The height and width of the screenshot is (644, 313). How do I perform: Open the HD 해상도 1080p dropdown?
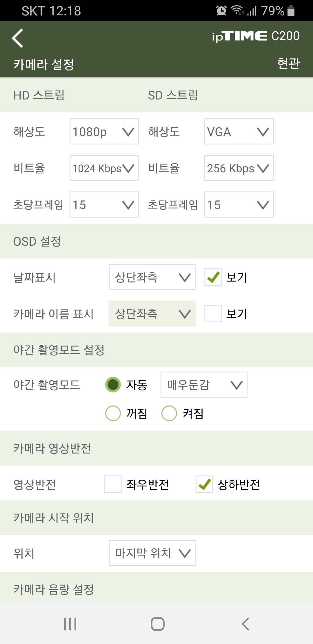pos(104,131)
